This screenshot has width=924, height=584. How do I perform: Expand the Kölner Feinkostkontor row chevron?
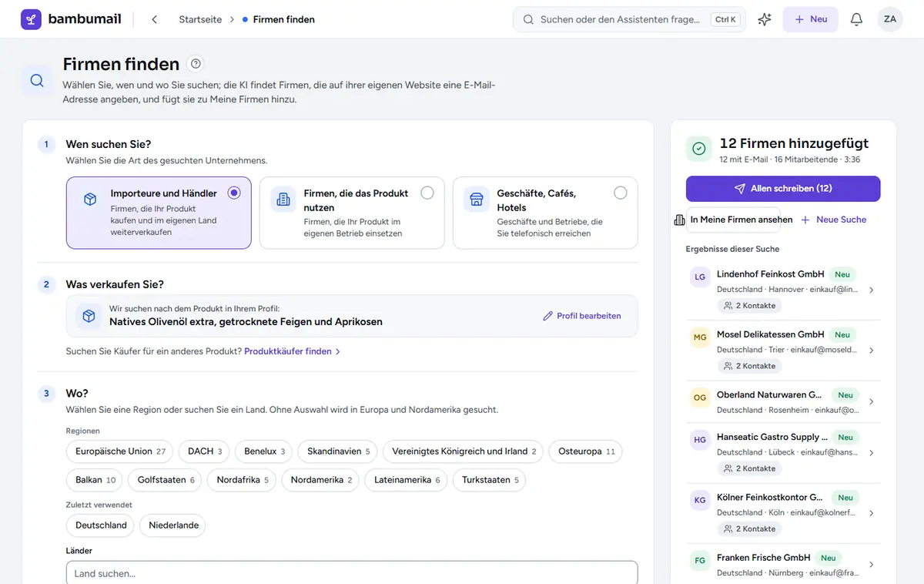[871, 513]
